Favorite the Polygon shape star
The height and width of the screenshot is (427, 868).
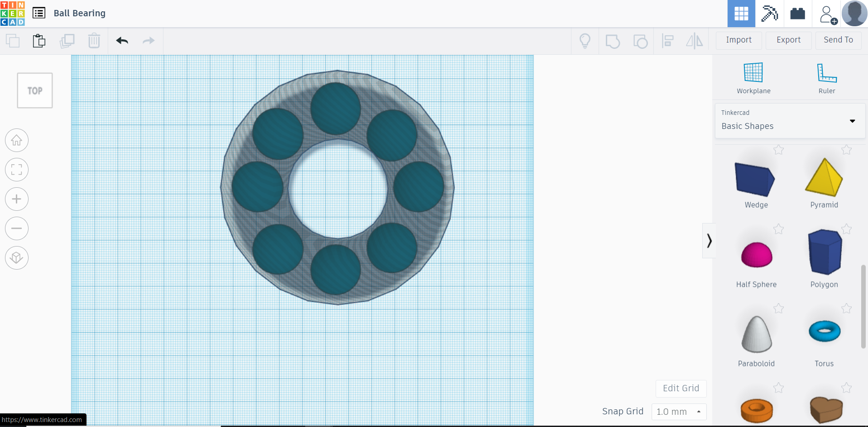click(846, 229)
